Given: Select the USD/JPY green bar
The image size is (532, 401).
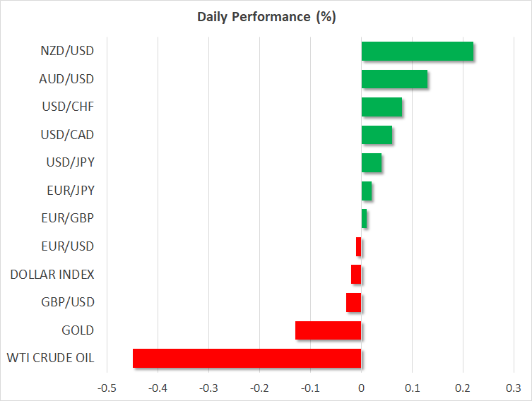Looking at the screenshot, I should [x=372, y=163].
